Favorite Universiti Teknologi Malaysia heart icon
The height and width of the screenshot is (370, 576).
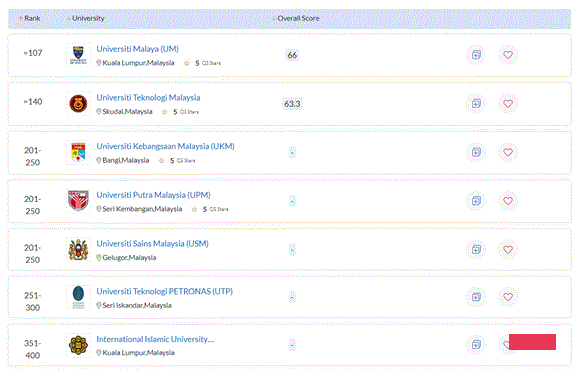click(508, 104)
